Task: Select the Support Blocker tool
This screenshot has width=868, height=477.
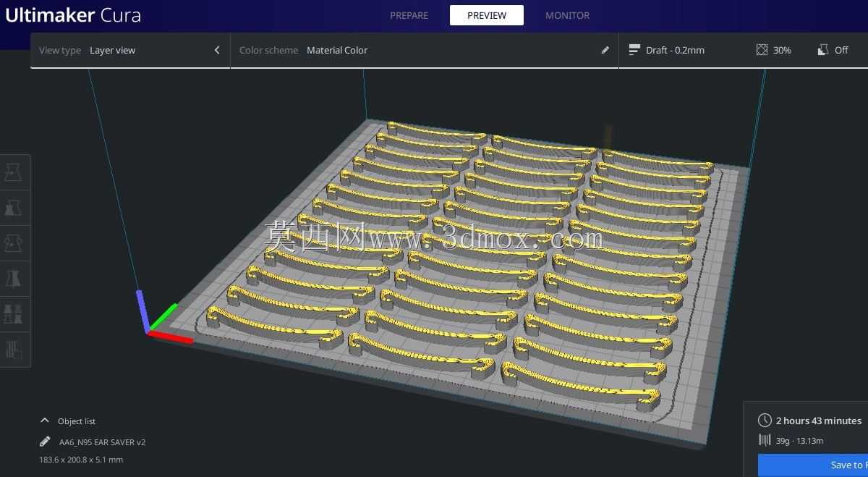Action: tap(13, 350)
